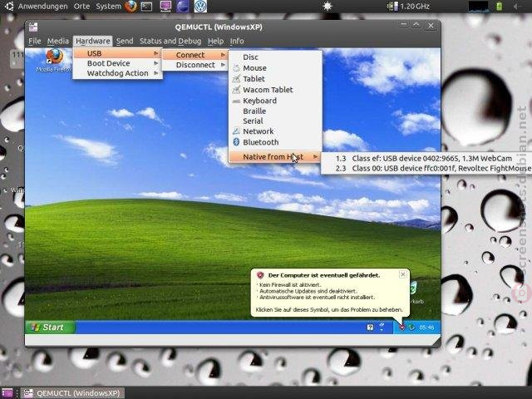This screenshot has width=532, height=399.
Task: Open the terminal icon in top panel
Action: 146,7
